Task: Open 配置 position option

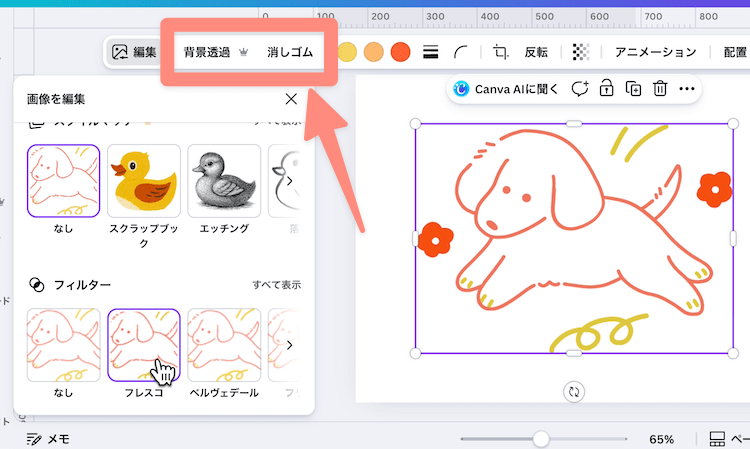Action: click(x=736, y=52)
